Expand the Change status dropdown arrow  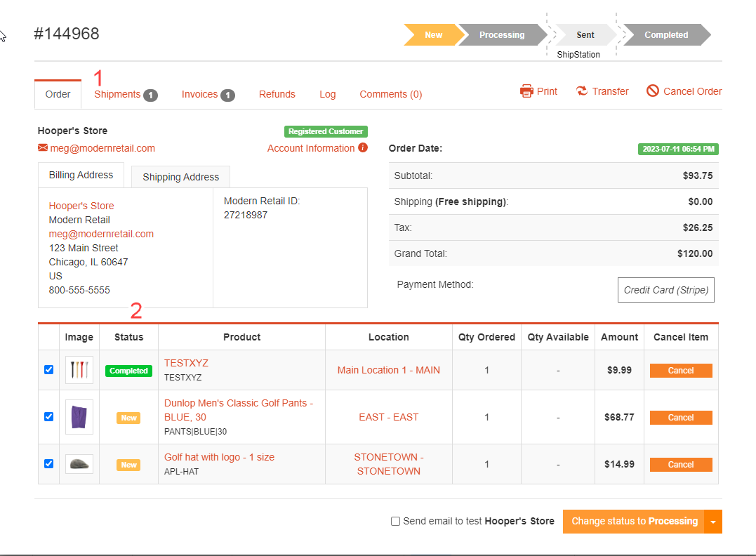coord(713,522)
